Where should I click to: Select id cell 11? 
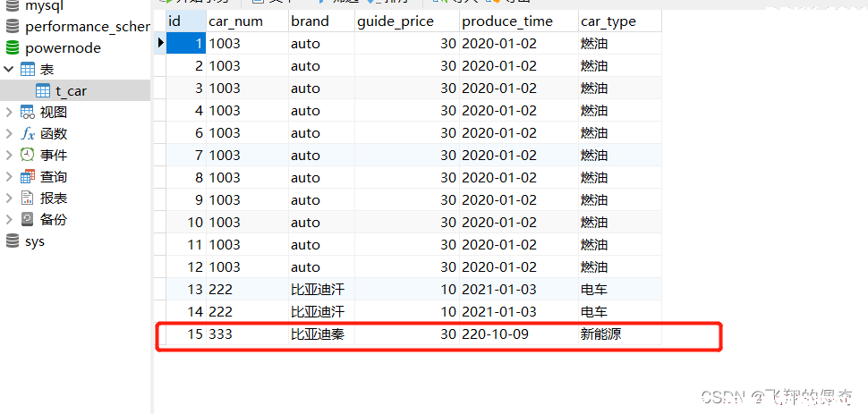coord(186,245)
